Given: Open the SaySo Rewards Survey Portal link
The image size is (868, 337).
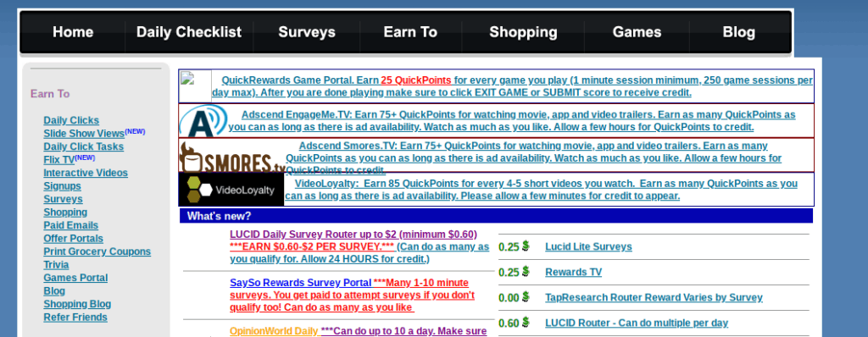Looking at the screenshot, I should [x=301, y=282].
